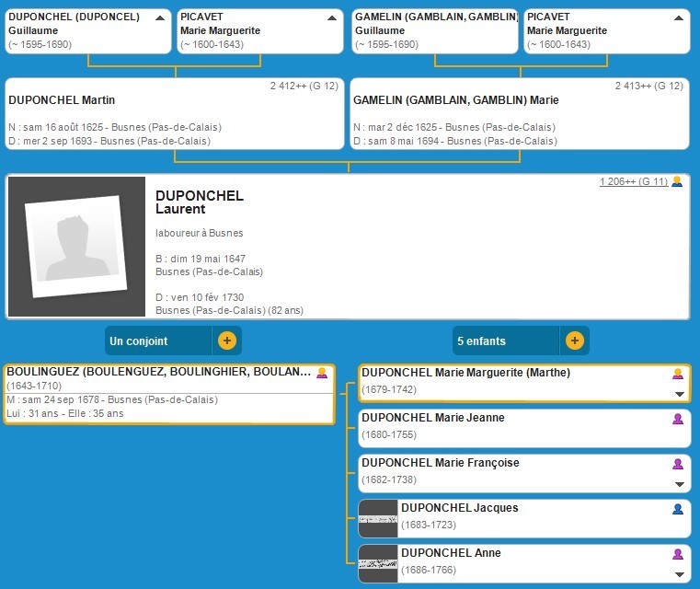This screenshot has width=700, height=589.
Task: Click person icon on Marie Françoise card
Action: (x=678, y=464)
